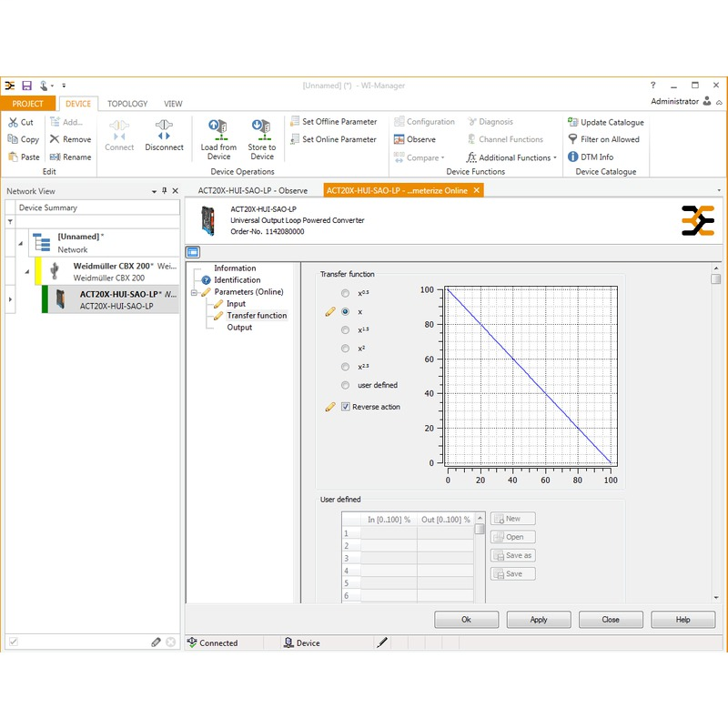Viewport: 728px width, 728px height.
Task: Click the Rename icon
Action: click(55, 157)
